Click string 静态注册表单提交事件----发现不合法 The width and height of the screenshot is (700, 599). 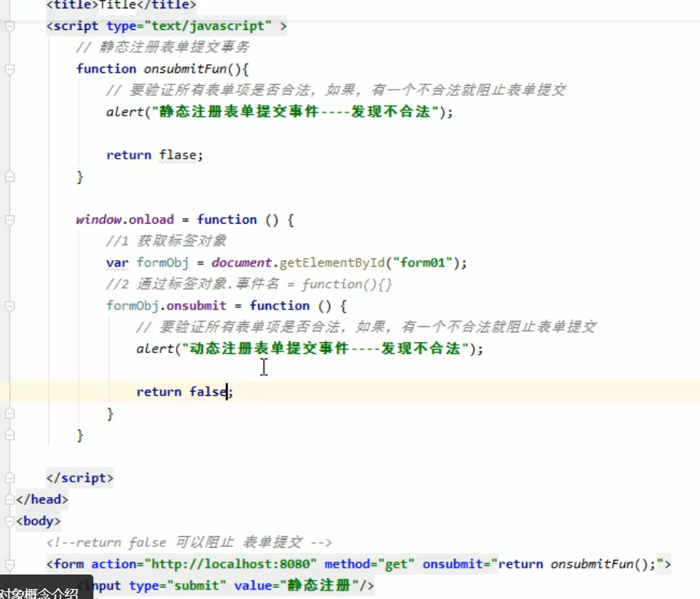[295, 111]
